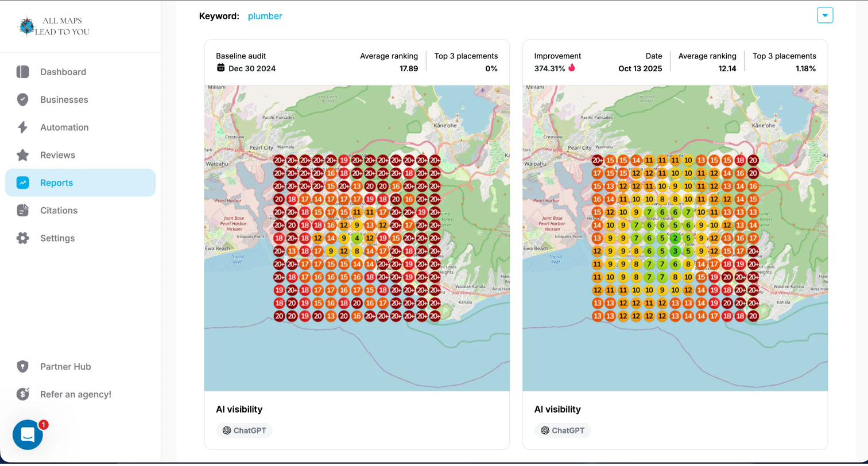The height and width of the screenshot is (466, 868).
Task: Click ChatGPT tag under improvement map
Action: pyautogui.click(x=563, y=430)
